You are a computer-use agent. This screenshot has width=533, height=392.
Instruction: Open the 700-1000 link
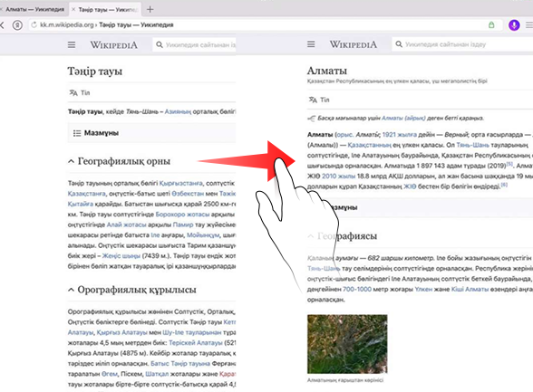pos(357,290)
